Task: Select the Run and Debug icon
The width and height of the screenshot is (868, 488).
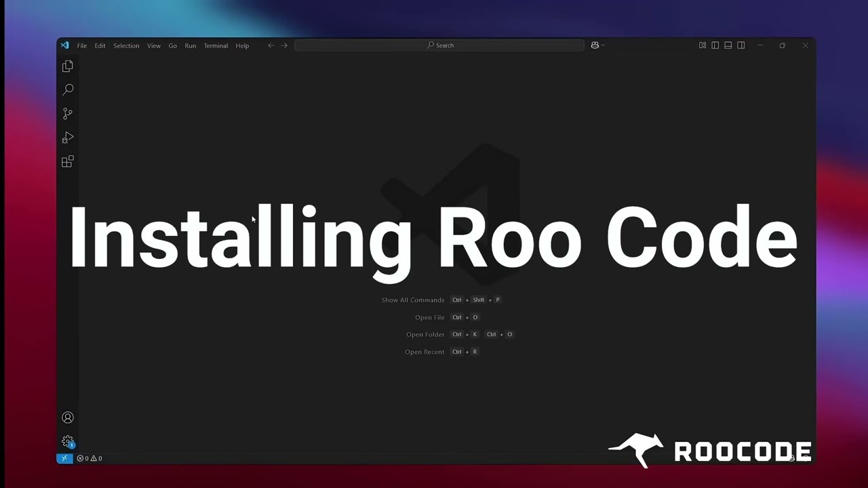Action: click(x=67, y=138)
